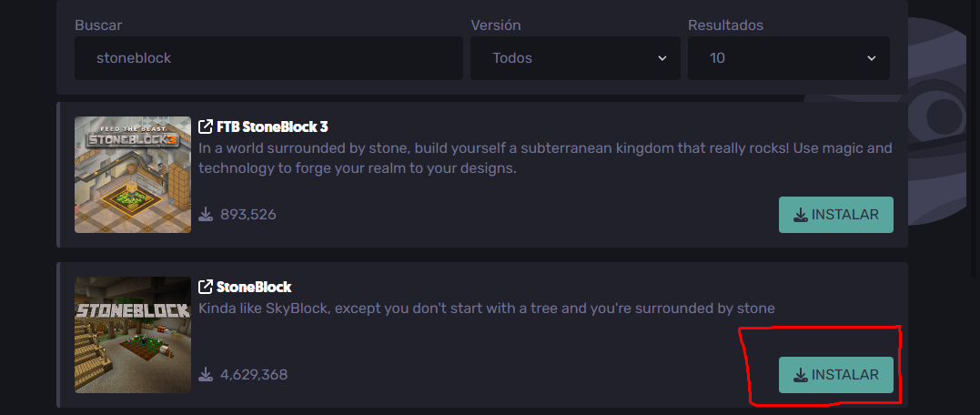
Task: Open the StoneBlock modpack title link
Action: [x=254, y=287]
